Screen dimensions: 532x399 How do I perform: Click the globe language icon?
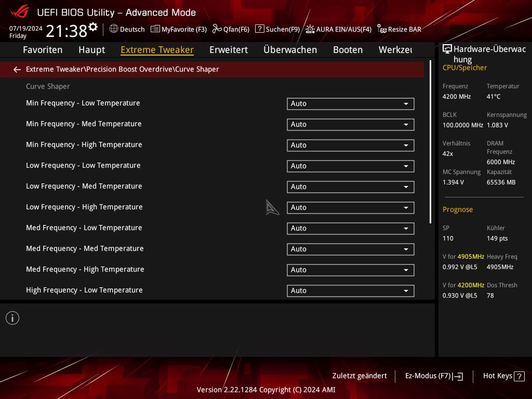tap(114, 29)
